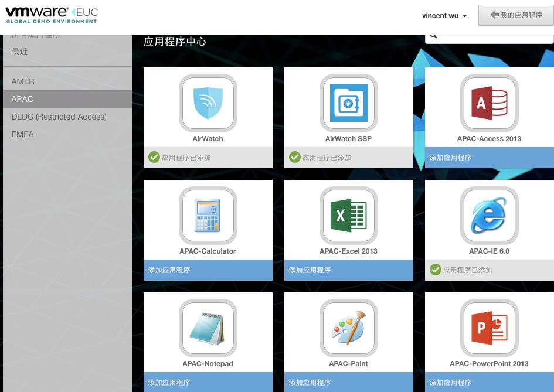This screenshot has height=392, width=554.
Task: Select the APAC-Access 2013 database icon
Action: click(x=489, y=104)
